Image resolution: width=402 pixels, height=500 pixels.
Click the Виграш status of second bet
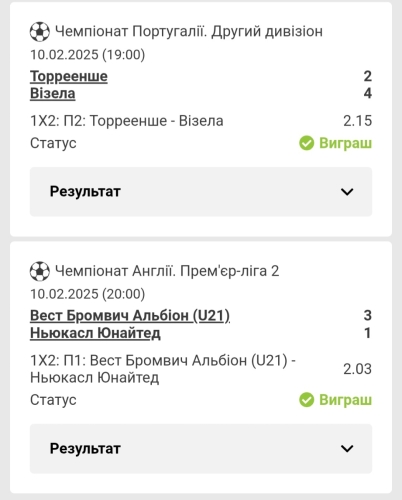[x=345, y=400]
